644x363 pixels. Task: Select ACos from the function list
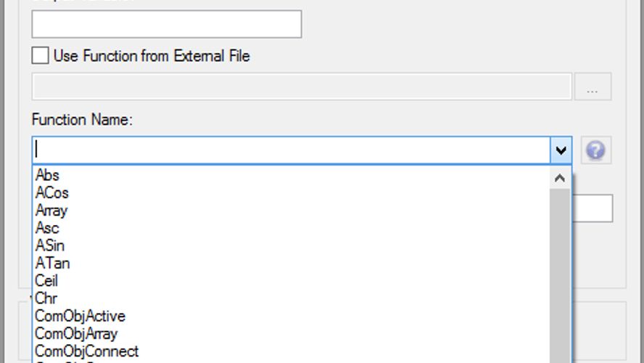[51, 192]
